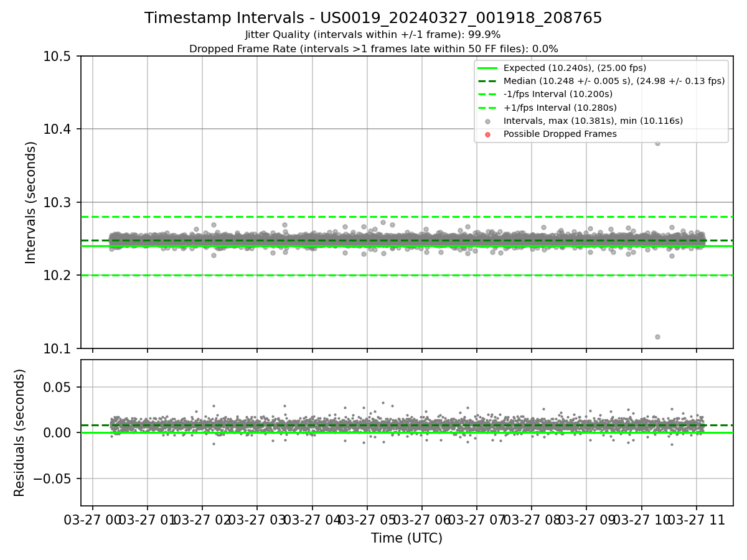
Task: Select legend entry 'Intervals, max (10.381s), min (10.116s)'
Action: [593, 121]
